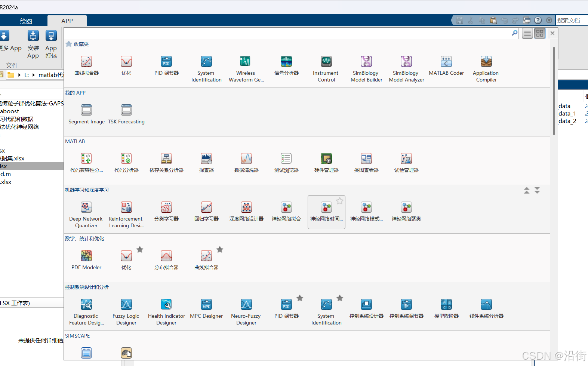The image size is (588, 366).
Task: Launch Health Indicator Designer
Action: coord(166,312)
